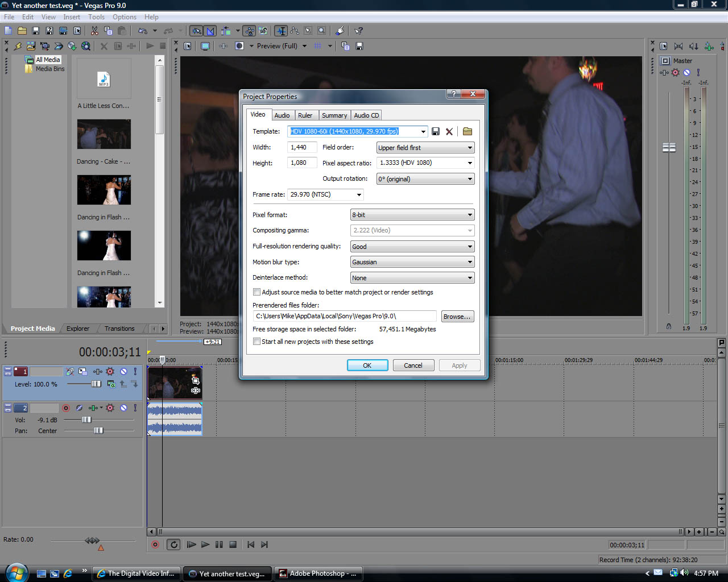Expand the Deinterlace method dropdown
This screenshot has width=728, height=582.
[x=412, y=278]
